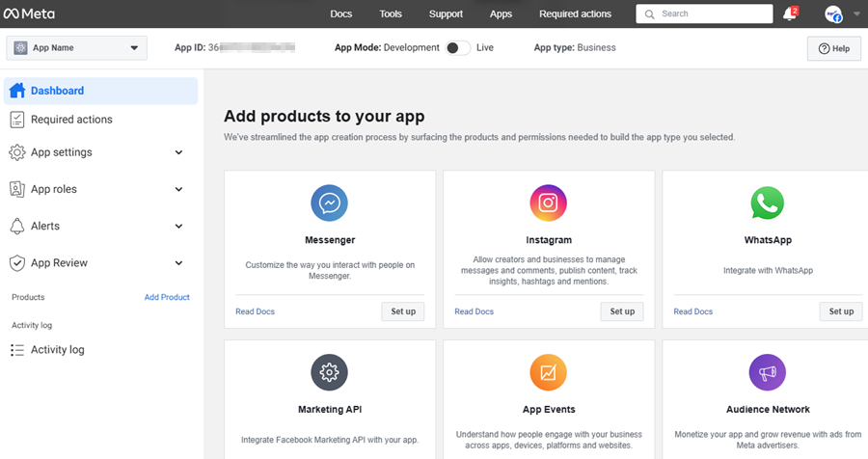Image resolution: width=868 pixels, height=459 pixels.
Task: Click the Meta logo in header
Action: 29,13
